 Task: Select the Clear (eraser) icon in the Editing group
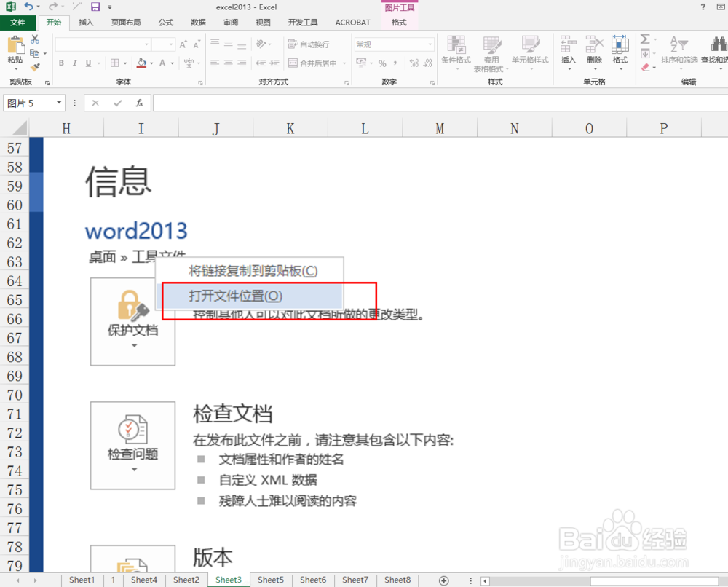click(646, 67)
